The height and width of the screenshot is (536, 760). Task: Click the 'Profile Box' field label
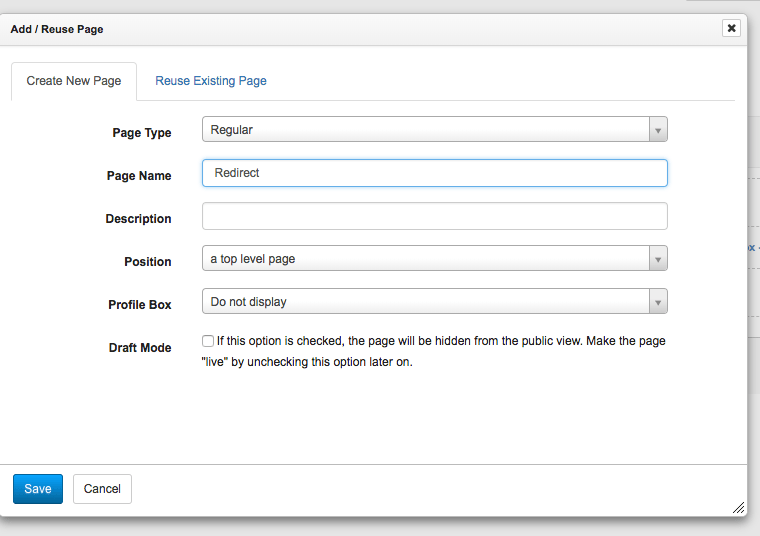pos(139,305)
